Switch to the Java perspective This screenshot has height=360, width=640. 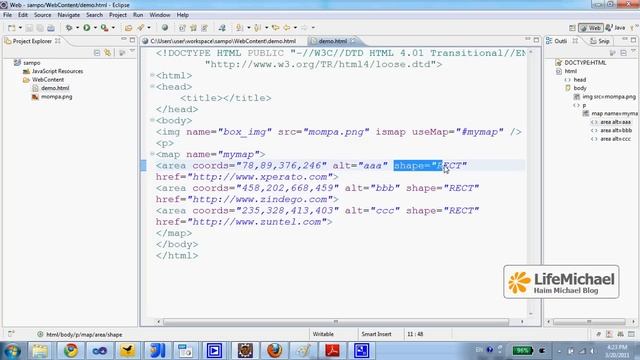pos(616,28)
